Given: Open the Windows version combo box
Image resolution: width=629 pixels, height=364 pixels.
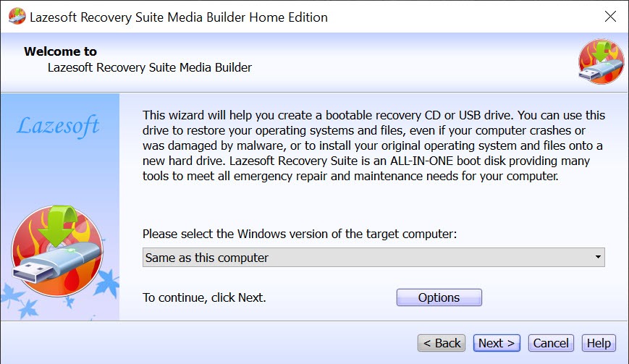Looking at the screenshot, I should click(x=373, y=258).
